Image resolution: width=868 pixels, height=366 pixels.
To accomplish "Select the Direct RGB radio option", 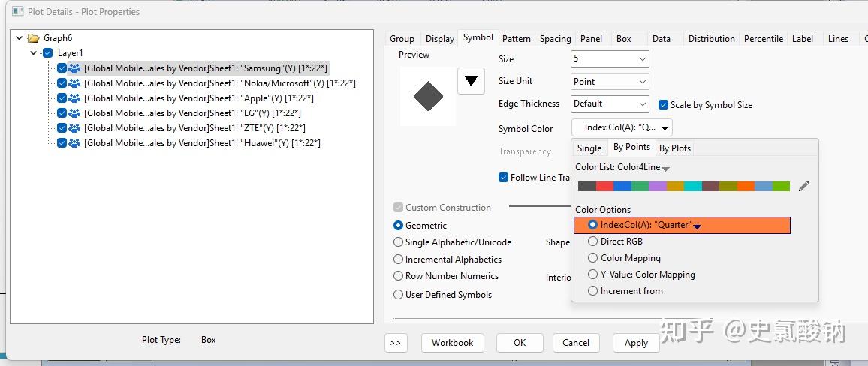I will [593, 241].
